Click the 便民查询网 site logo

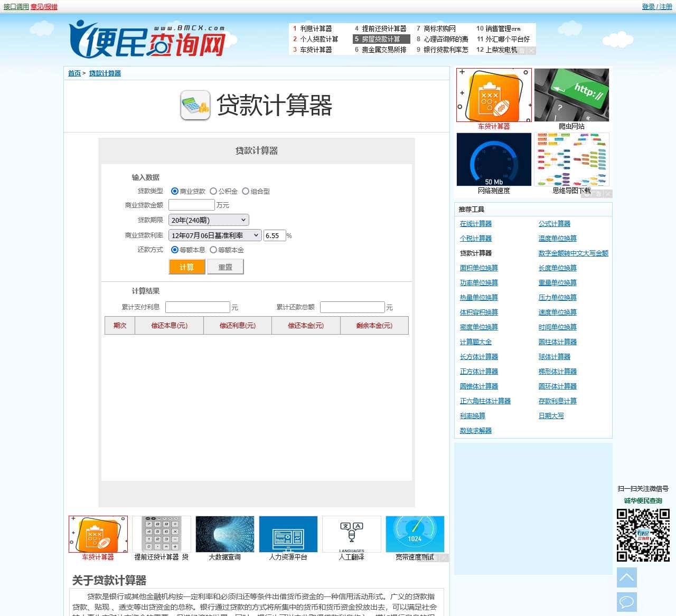(x=147, y=39)
